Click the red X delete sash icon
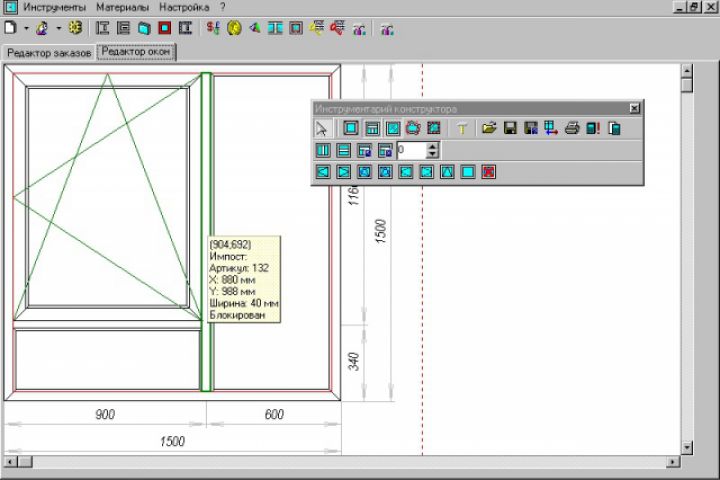The image size is (720, 480). pyautogui.click(x=489, y=172)
